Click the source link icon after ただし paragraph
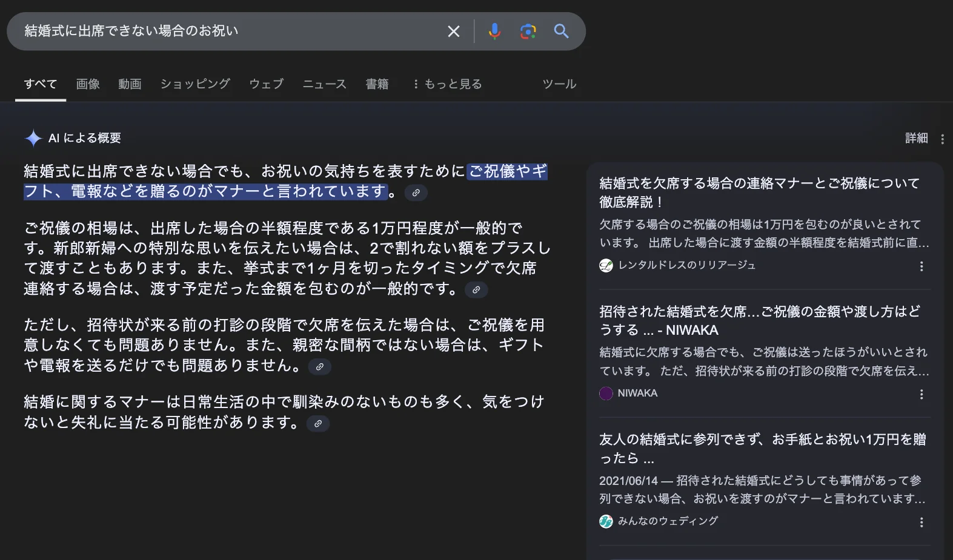The image size is (953, 560). click(x=319, y=366)
